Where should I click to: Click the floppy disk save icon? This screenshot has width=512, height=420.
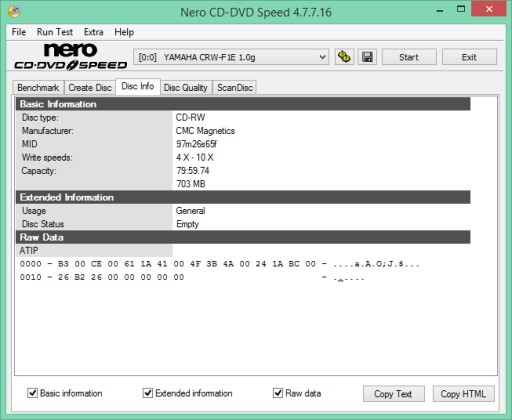[x=367, y=57]
